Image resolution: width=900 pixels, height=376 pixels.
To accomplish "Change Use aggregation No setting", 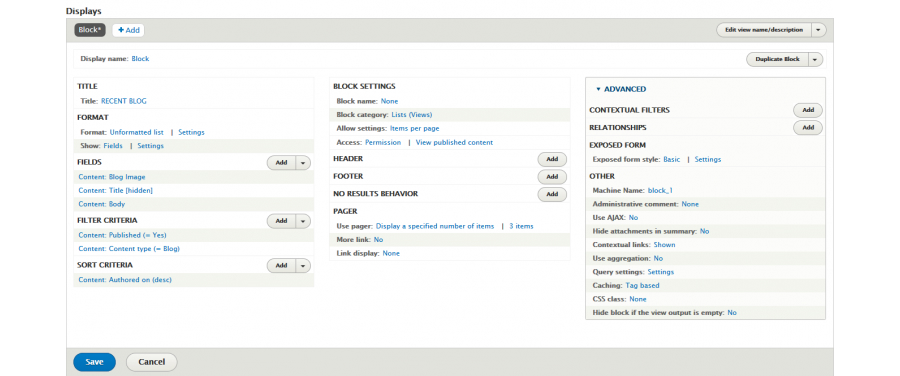I will point(658,258).
